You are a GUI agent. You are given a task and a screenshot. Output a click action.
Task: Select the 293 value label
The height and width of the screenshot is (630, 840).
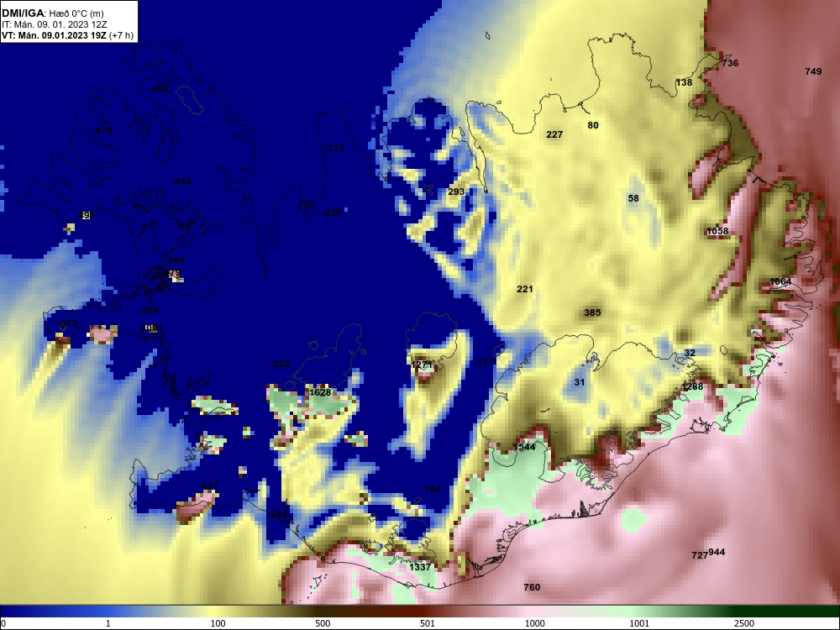(x=456, y=192)
